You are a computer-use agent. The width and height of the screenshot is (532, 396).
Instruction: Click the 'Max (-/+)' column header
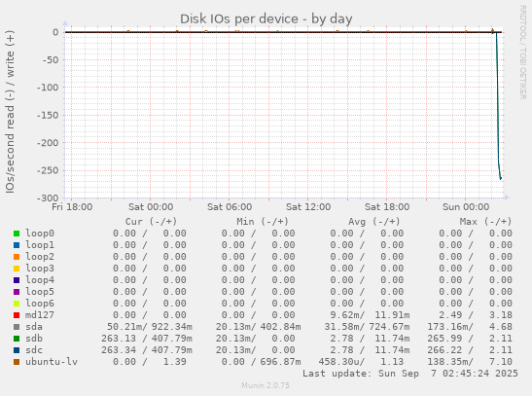(x=485, y=222)
